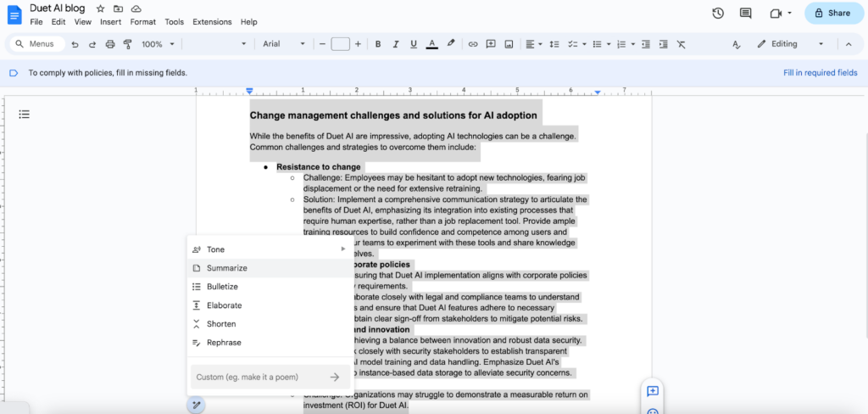Open bulleted list options dropdown

click(x=602, y=44)
